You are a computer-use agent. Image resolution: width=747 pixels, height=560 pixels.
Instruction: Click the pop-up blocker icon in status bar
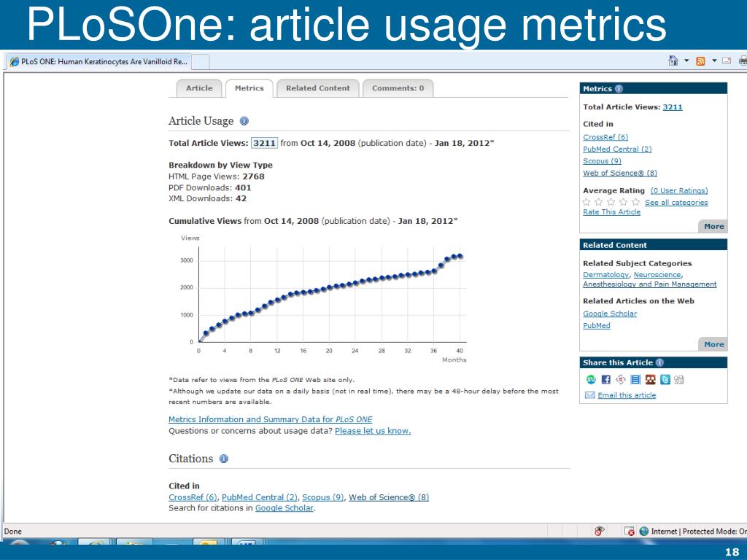630,532
